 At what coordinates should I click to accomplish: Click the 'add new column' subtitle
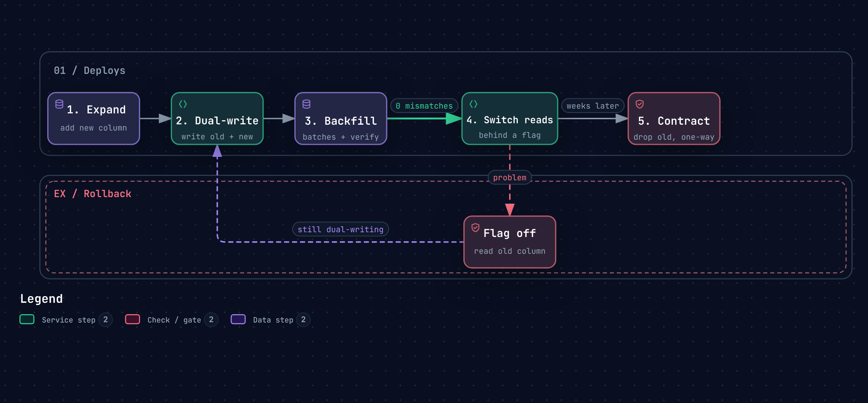94,128
